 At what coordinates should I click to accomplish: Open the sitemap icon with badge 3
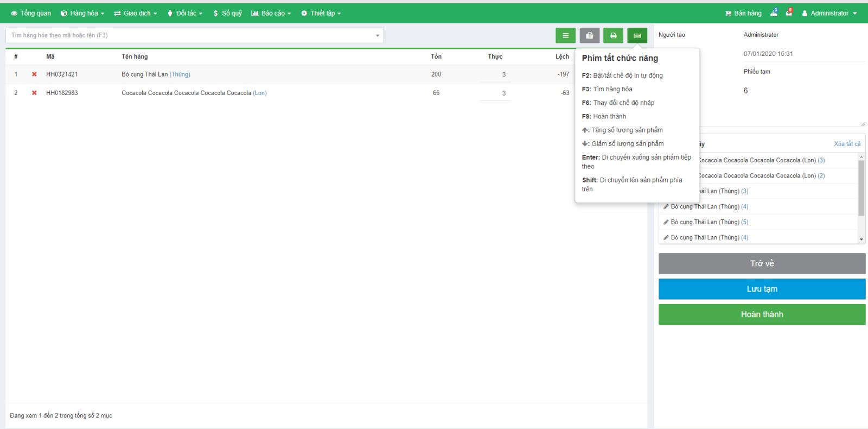pyautogui.click(x=774, y=13)
